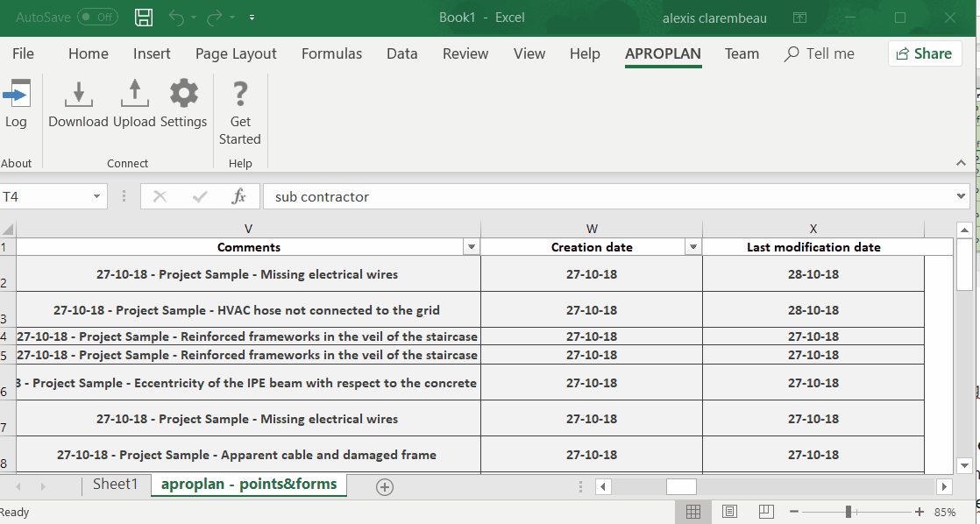Viewport: 980px width, 524px height.
Task: Switch to the Sheet1 tab
Action: [x=115, y=484]
